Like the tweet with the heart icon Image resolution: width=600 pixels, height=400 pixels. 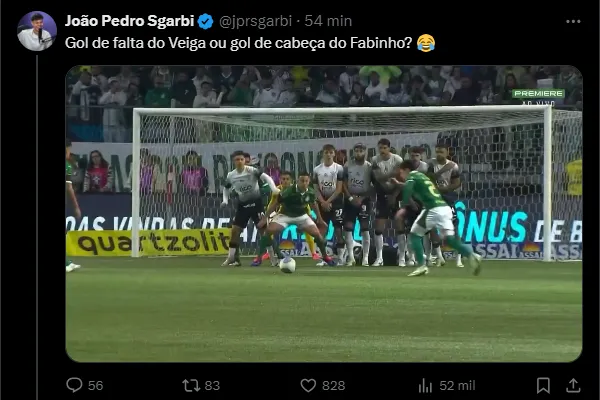pos(308,385)
